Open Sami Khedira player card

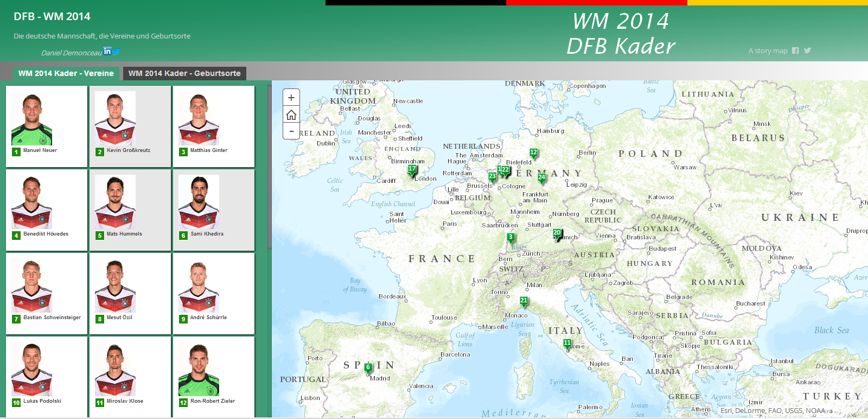(214, 210)
